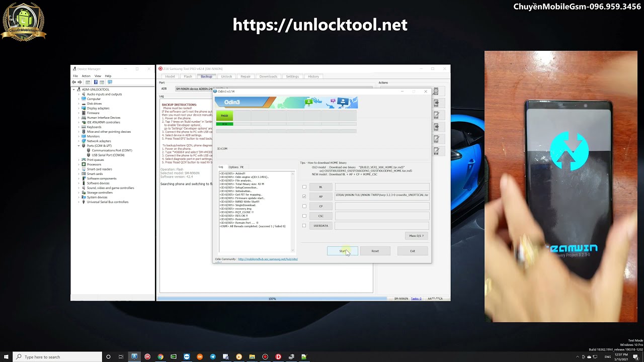Select Communications Port (COM1) device
This screenshot has width=644, height=362.
(112, 150)
